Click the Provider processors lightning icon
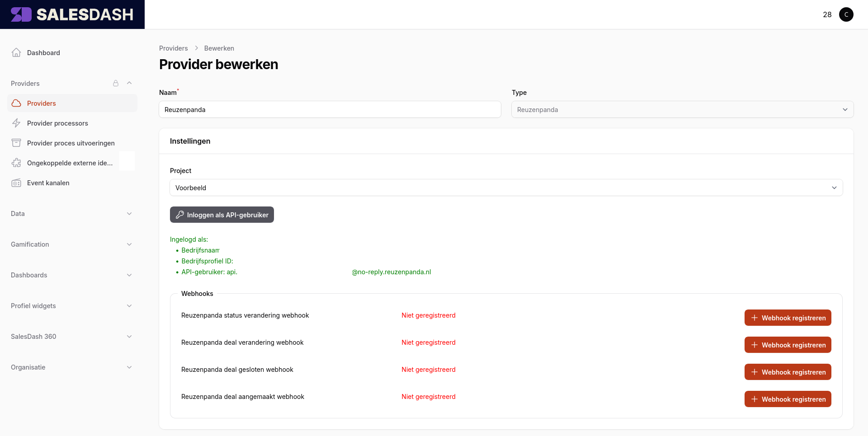This screenshot has width=868, height=436. tap(16, 123)
